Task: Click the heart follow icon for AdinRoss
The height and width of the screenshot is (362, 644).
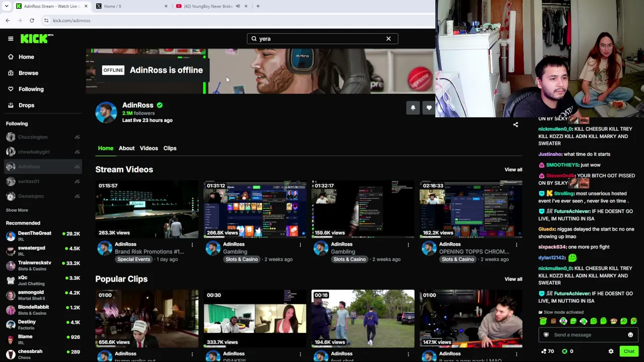Action: tap(429, 108)
